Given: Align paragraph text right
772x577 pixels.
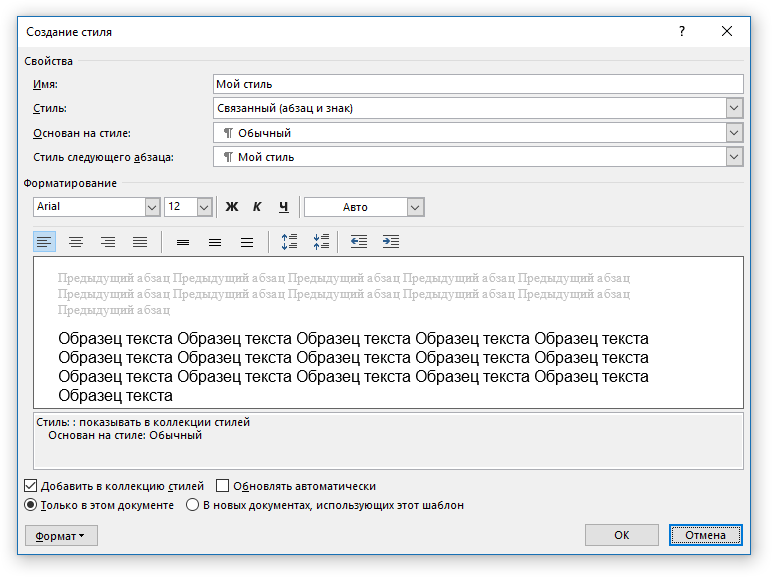Looking at the screenshot, I should click(x=108, y=242).
